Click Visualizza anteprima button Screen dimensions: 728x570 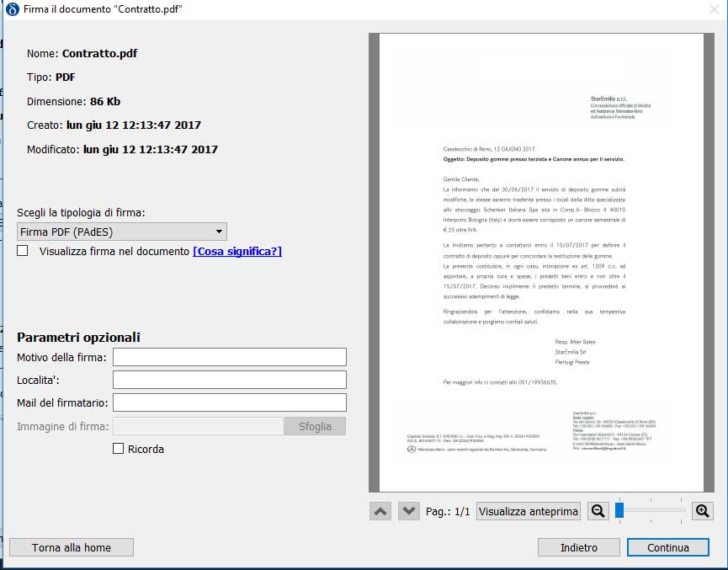[x=529, y=511]
